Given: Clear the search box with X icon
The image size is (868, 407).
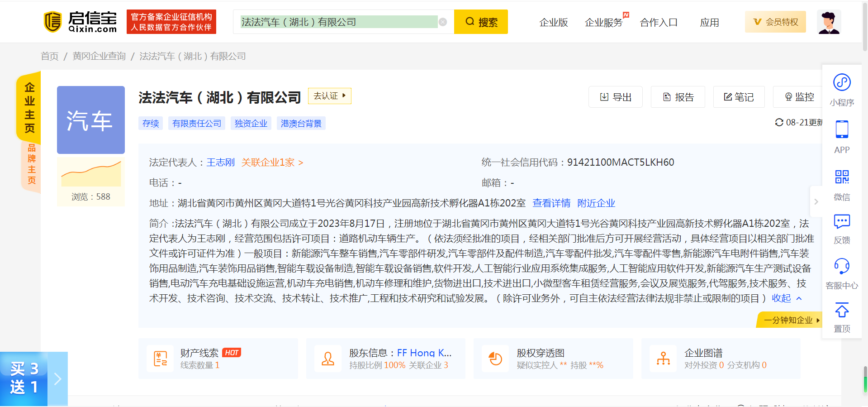Looking at the screenshot, I should point(443,22).
